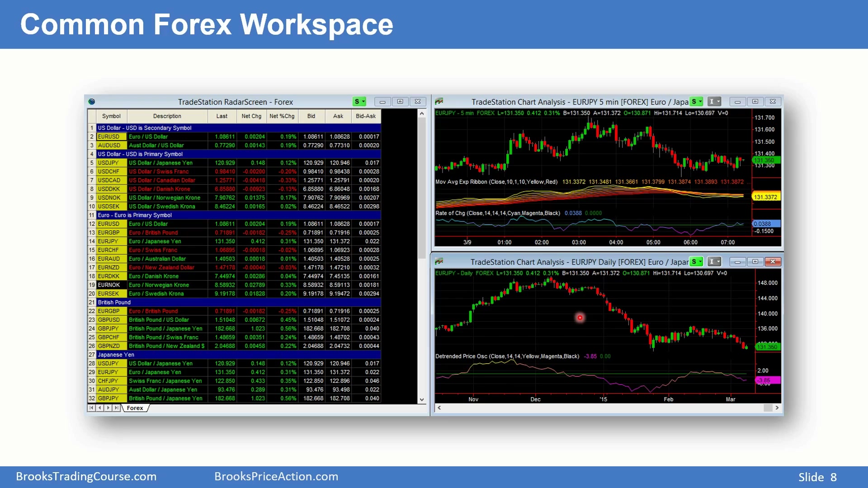The width and height of the screenshot is (868, 488).
Task: Click the 'Euro - Euro is Primary Symbol' header row
Action: pos(239,215)
